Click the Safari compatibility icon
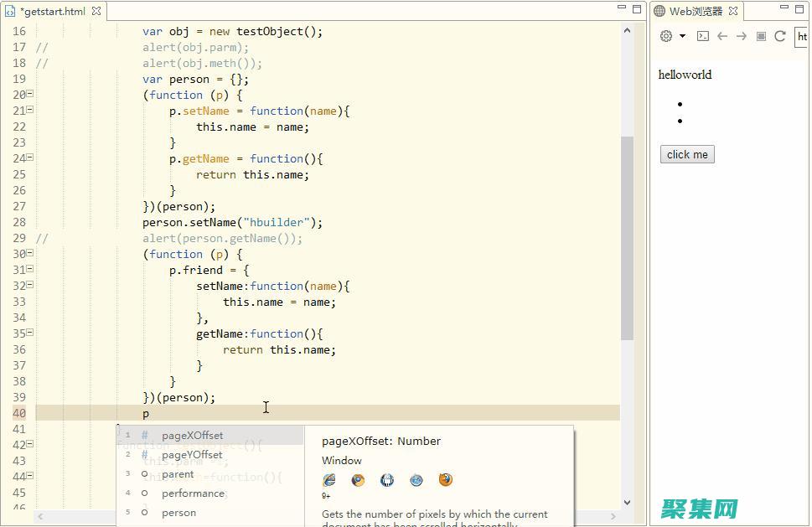812x527 pixels. (x=416, y=480)
